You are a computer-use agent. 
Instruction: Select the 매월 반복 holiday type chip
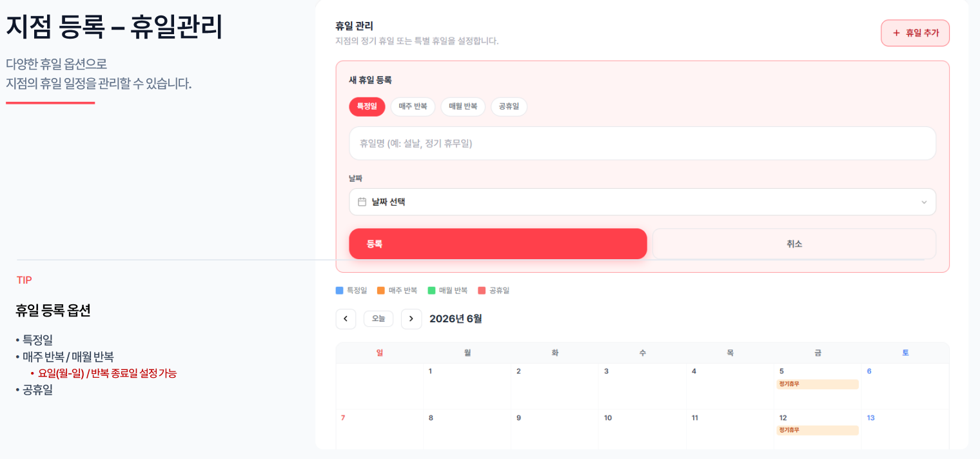click(x=463, y=106)
